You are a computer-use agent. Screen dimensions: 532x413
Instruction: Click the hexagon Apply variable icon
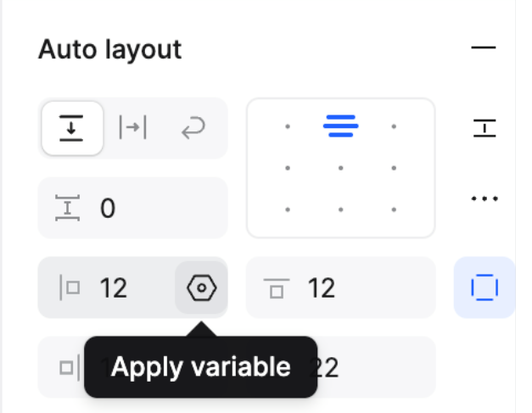[201, 288]
